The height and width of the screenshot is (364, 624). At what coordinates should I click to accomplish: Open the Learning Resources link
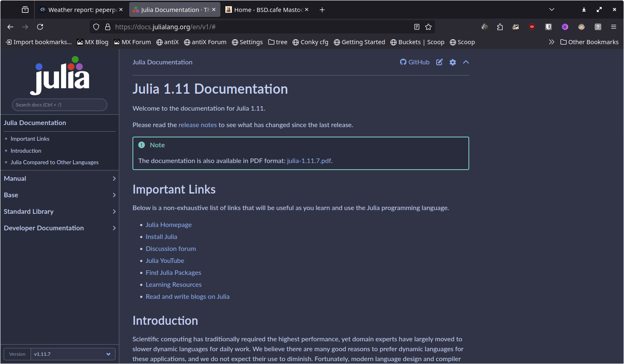click(174, 284)
